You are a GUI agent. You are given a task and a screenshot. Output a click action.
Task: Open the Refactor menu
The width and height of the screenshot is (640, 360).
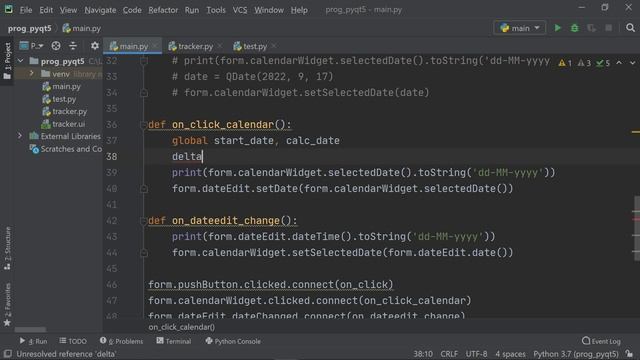[x=163, y=10]
